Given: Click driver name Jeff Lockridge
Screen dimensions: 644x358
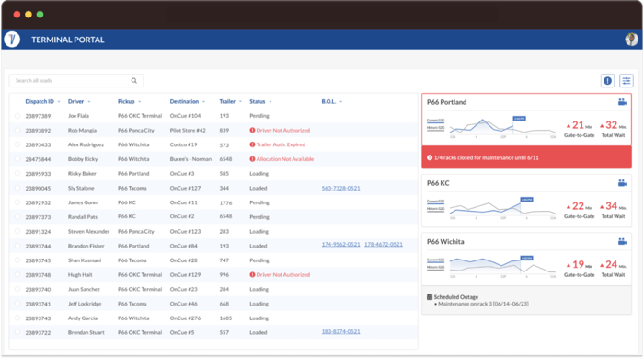Looking at the screenshot, I should 85,304.
